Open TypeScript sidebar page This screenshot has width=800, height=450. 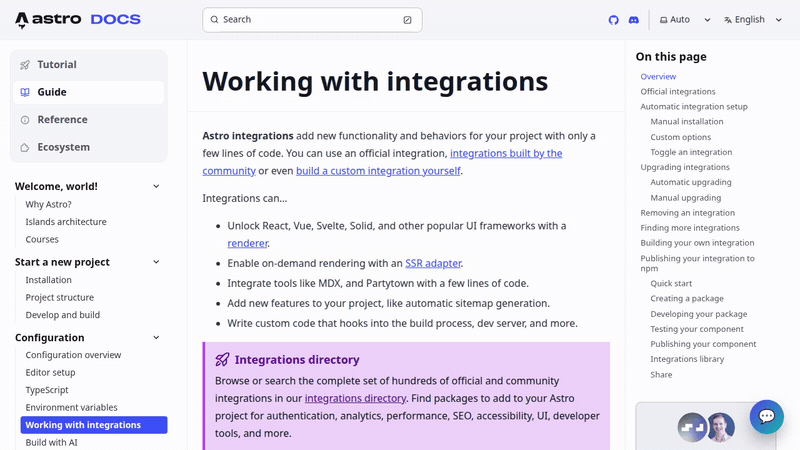[x=47, y=390]
